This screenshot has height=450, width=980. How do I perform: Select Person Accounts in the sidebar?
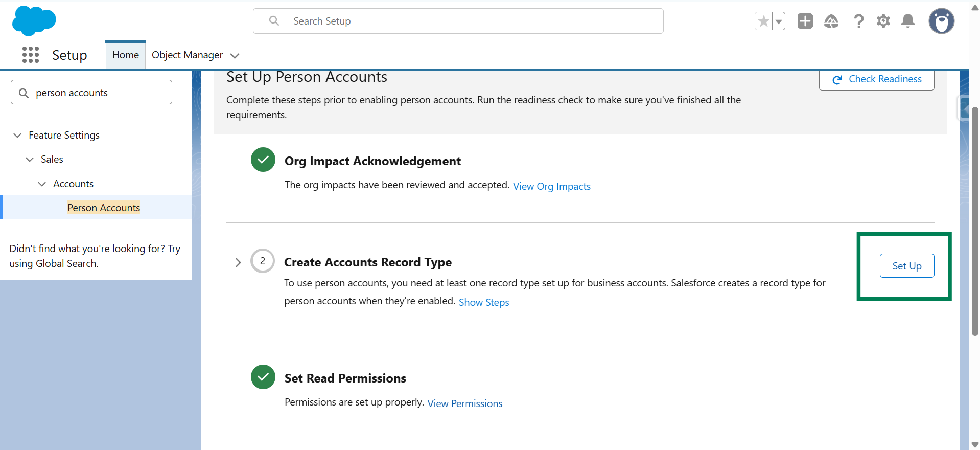click(x=104, y=208)
